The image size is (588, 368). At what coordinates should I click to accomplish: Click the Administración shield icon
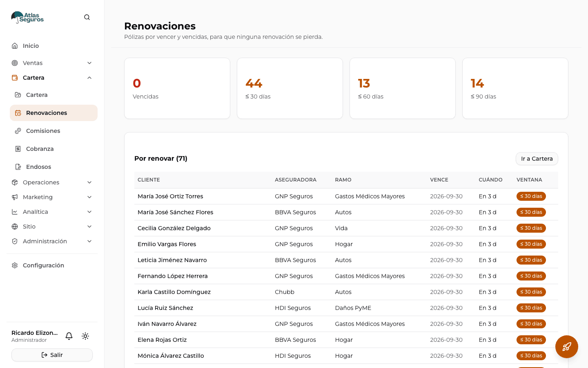pyautogui.click(x=15, y=241)
